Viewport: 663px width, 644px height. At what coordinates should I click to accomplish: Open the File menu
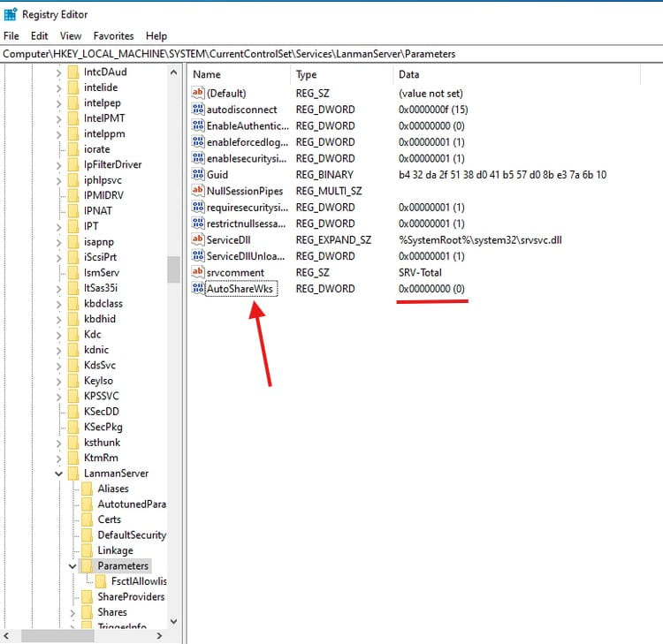click(11, 36)
